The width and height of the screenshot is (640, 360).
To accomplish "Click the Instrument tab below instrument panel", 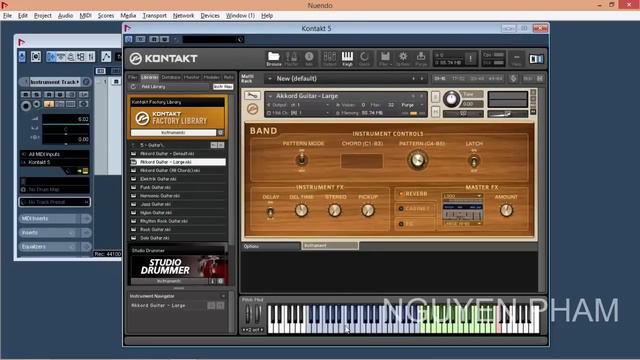I will coord(330,246).
